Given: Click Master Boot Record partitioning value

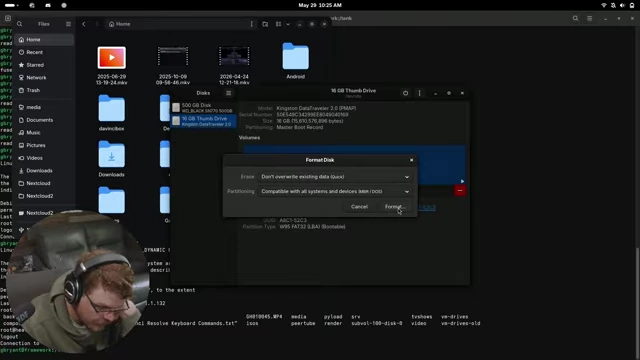Looking at the screenshot, I should (x=300, y=127).
